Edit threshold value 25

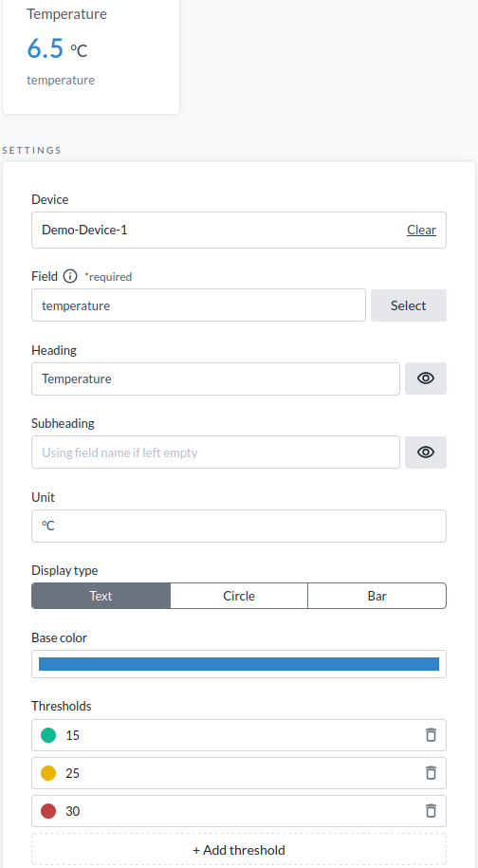[x=238, y=773]
